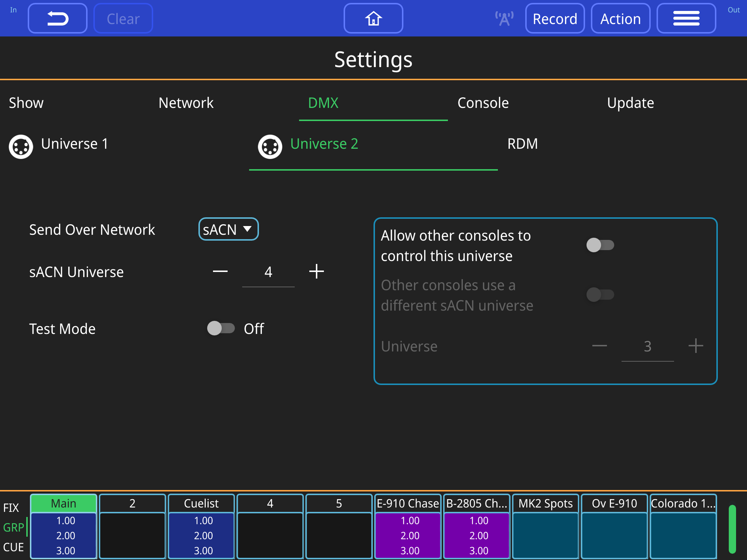Click the wireless antenna status icon
Image resolution: width=747 pixels, height=560 pixels.
[x=504, y=18]
